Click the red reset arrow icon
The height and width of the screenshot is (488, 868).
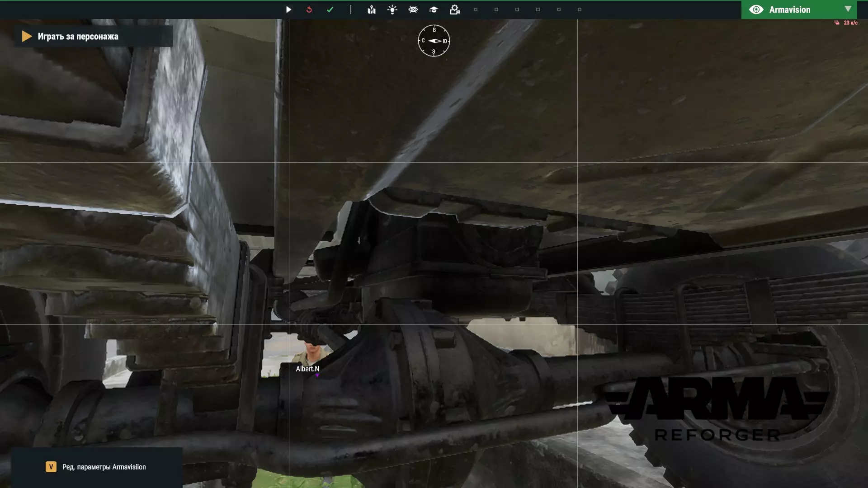coord(309,9)
